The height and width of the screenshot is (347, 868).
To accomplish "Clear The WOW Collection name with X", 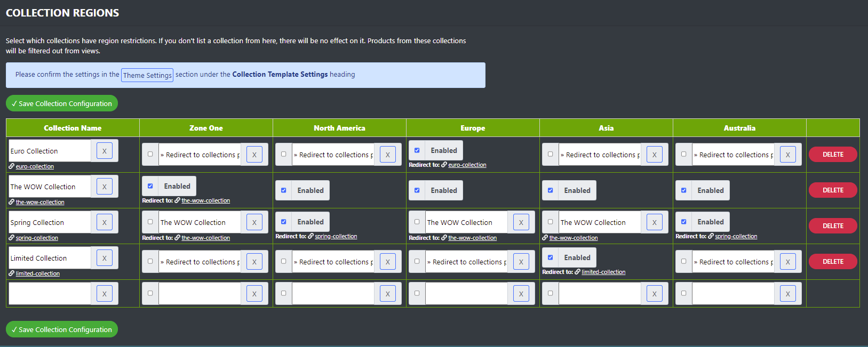I will tap(105, 187).
